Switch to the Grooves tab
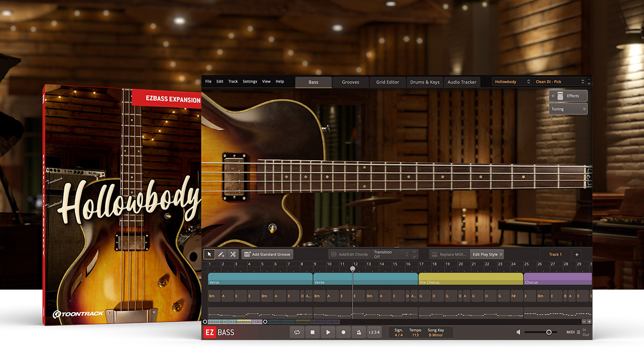Screen dimensions: 644x362 point(350,82)
